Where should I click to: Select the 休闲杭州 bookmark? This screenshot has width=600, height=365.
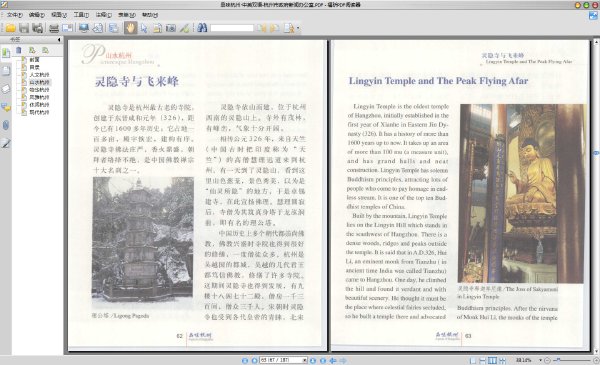[39, 105]
